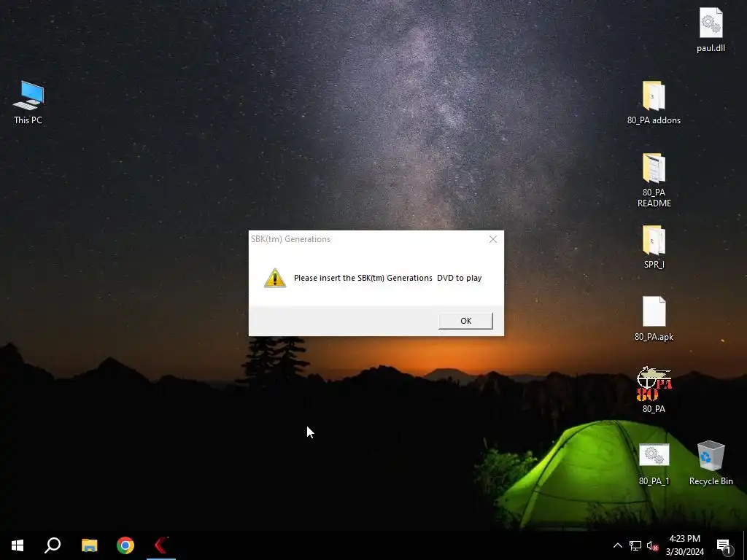
Task: Select the This PC desktop icon
Action: pos(28,102)
